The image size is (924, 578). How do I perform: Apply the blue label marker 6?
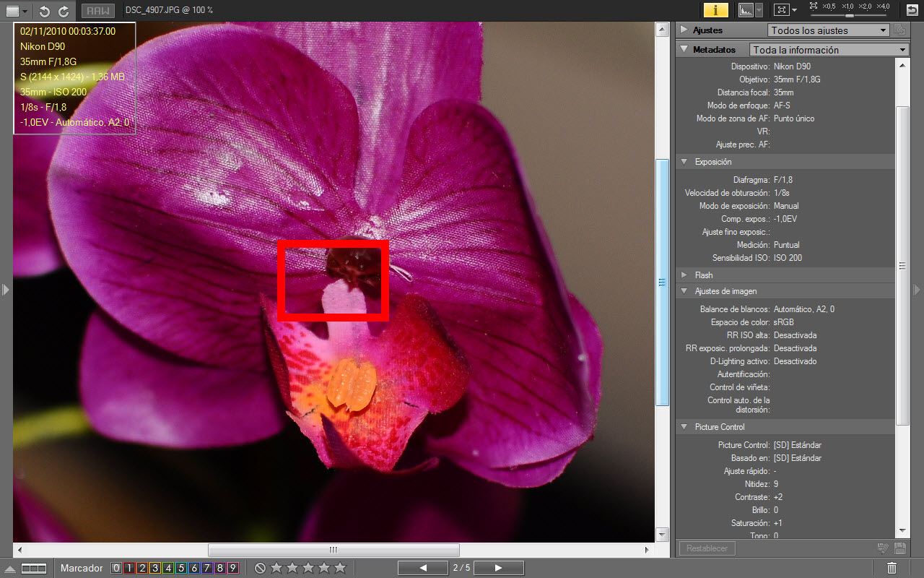point(194,568)
